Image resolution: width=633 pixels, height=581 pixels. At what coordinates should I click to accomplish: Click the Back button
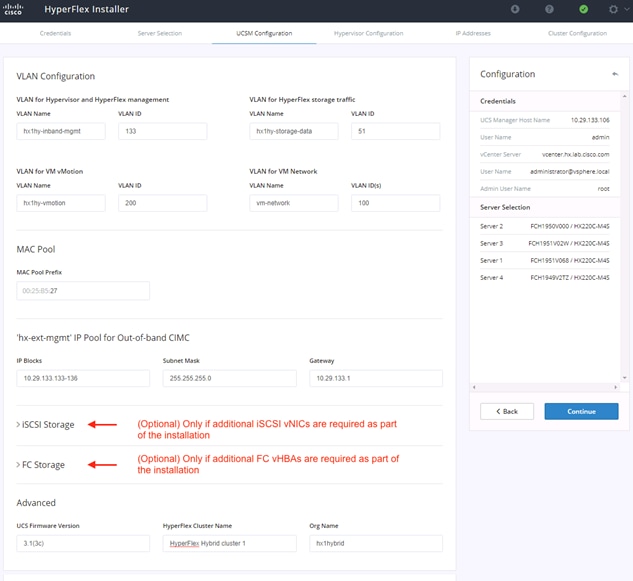pyautogui.click(x=507, y=411)
